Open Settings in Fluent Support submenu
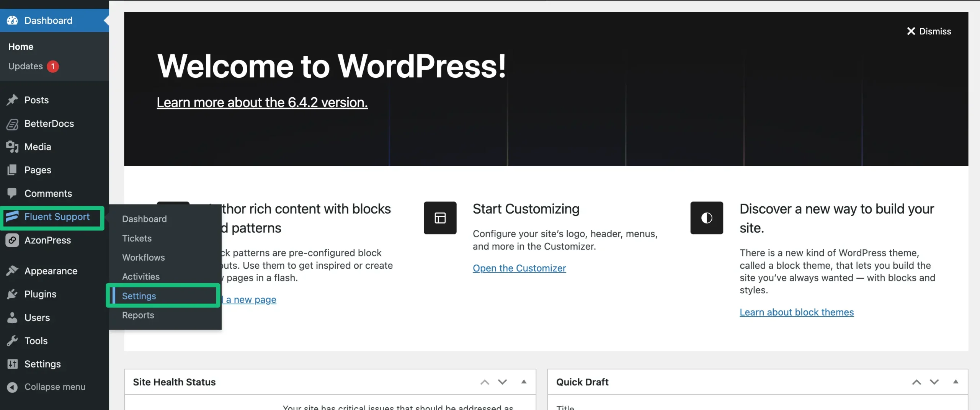 165,296
